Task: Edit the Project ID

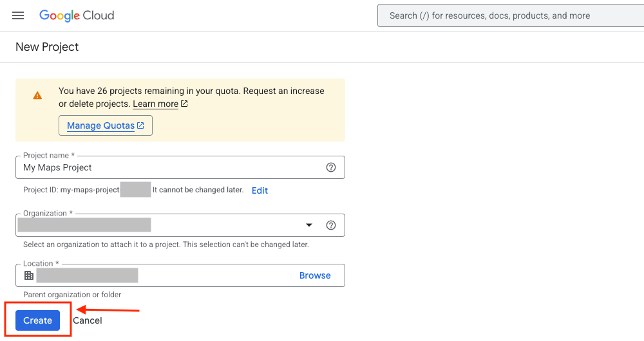Action: [x=260, y=190]
